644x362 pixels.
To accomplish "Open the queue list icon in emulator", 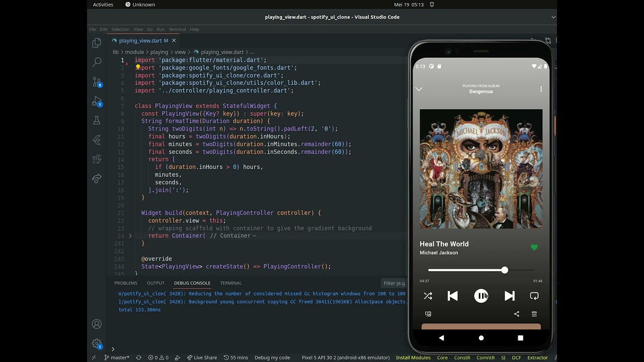I will (534, 314).
